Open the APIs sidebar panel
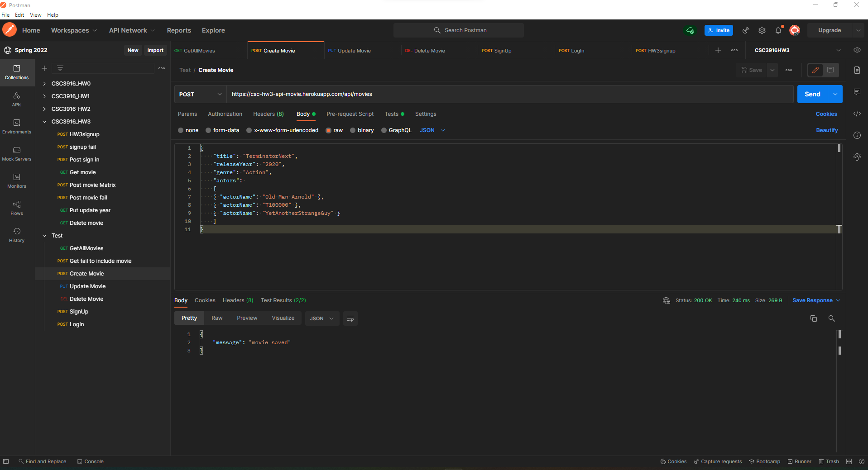 coord(17,100)
